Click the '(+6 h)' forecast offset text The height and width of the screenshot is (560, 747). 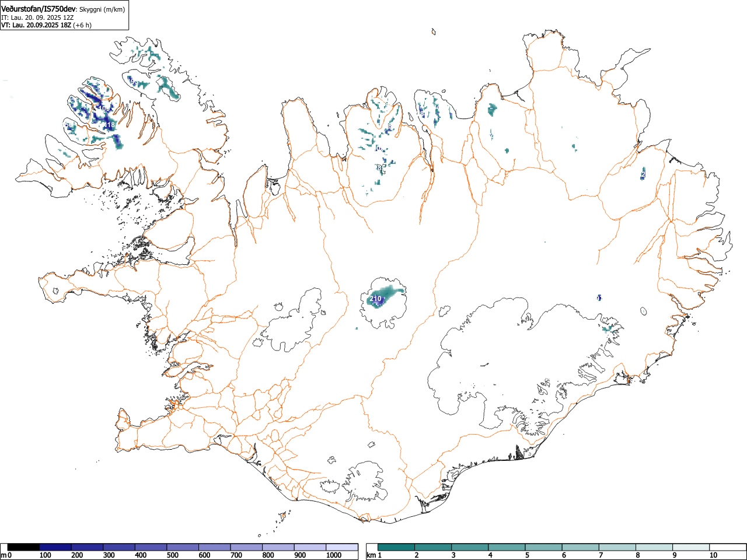click(82, 25)
